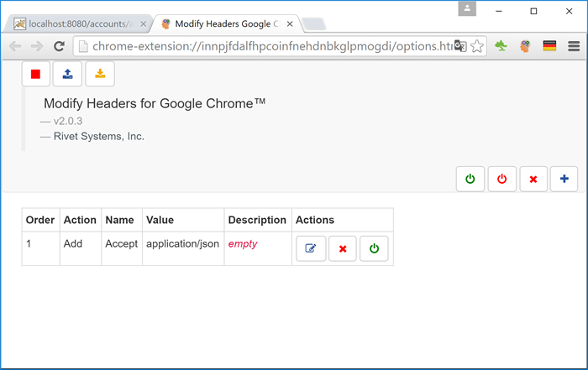Image resolution: width=588 pixels, height=370 pixels.
Task: Edit the Accept header row
Action: pos(311,248)
